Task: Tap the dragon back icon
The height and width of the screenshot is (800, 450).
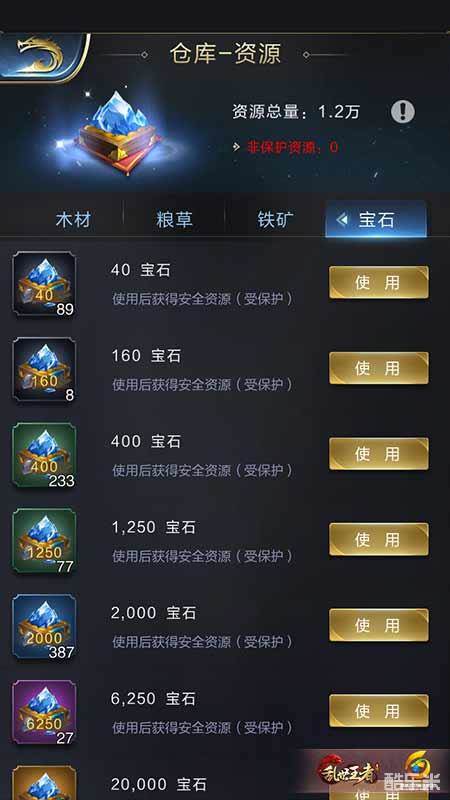Action: pos(43,56)
